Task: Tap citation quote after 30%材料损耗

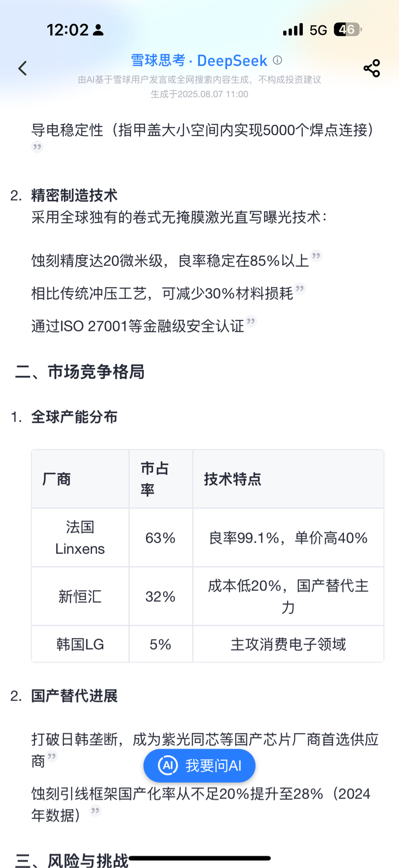Action: point(300,288)
